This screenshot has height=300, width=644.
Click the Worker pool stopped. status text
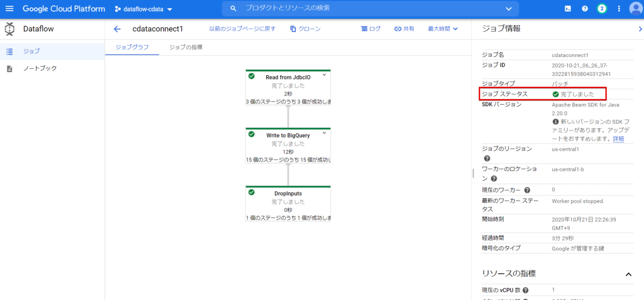pos(578,201)
